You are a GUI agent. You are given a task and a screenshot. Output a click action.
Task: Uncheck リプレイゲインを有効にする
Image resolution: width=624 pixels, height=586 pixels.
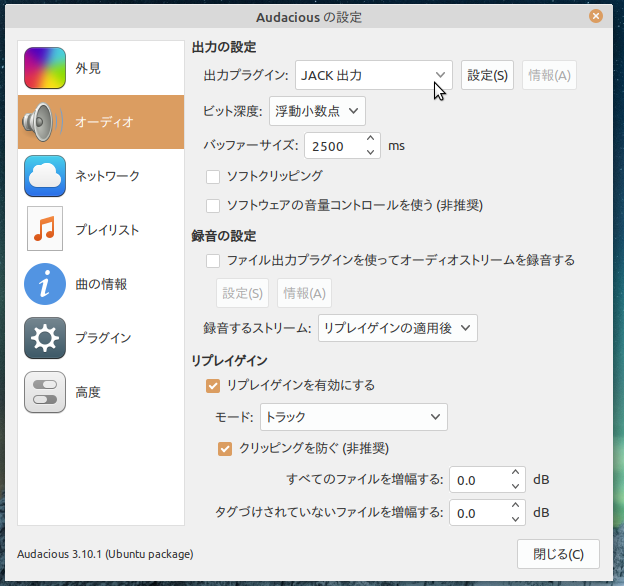213,386
